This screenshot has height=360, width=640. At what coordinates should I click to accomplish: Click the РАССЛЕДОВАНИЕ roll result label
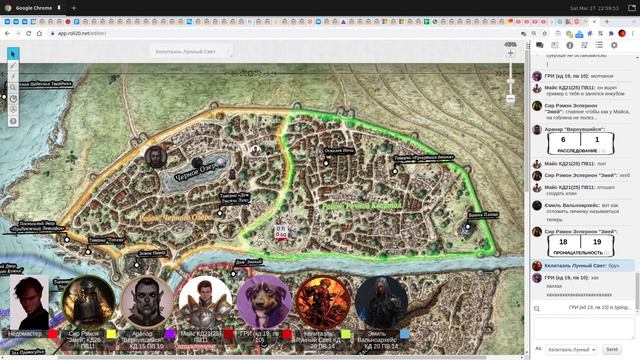[x=577, y=151]
